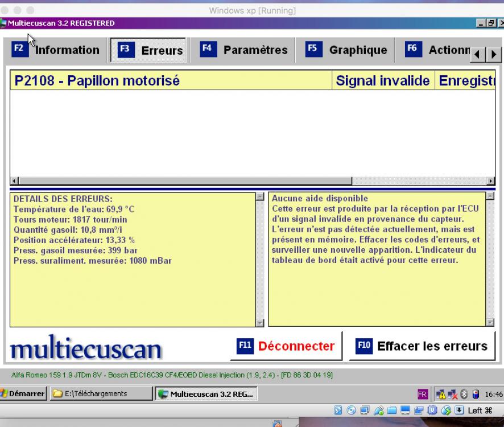Select the FR language indicator
Screen dimensions: 504x427
(x=422, y=394)
